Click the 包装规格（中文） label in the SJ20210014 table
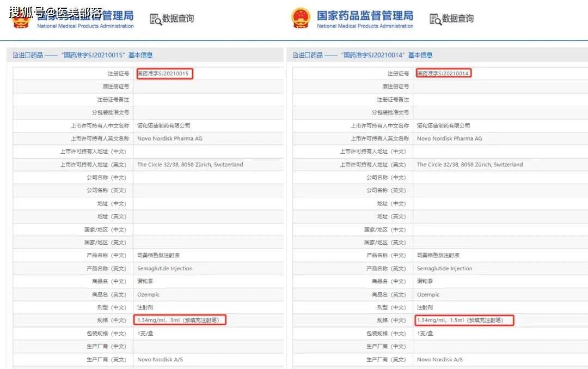Viewport: 588px width, 369px height. (386, 334)
